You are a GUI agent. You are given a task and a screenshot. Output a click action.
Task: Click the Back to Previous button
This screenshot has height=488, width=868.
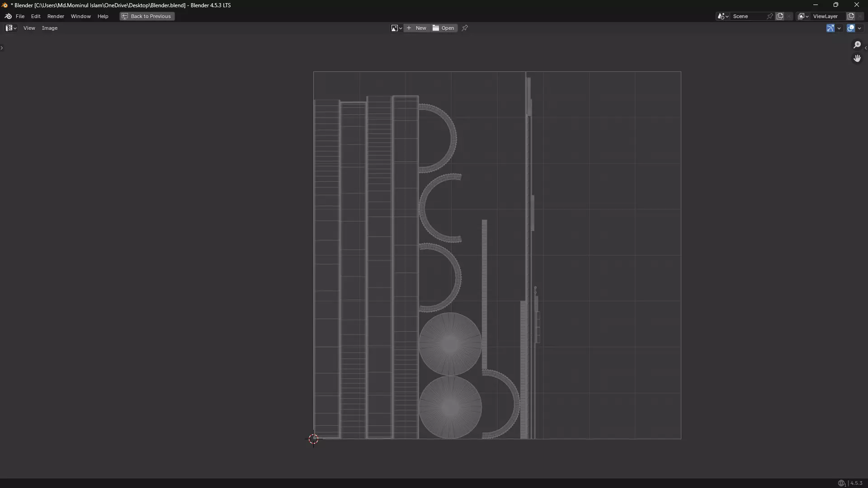[x=147, y=16]
